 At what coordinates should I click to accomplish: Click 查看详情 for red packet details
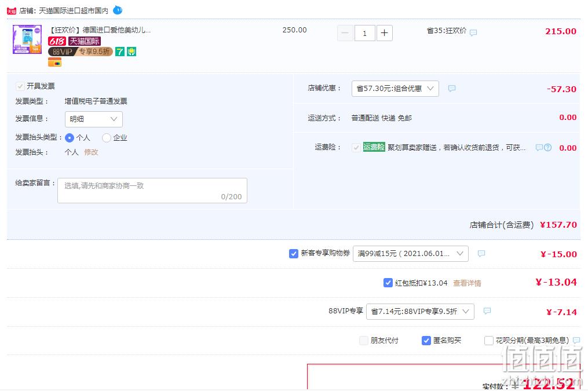(467, 283)
